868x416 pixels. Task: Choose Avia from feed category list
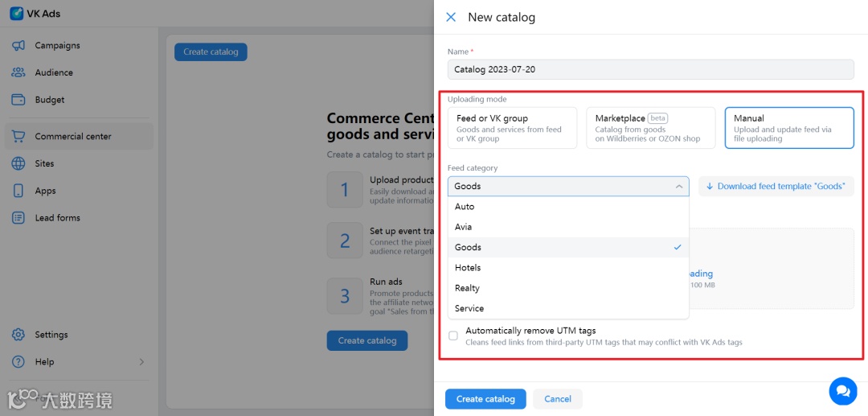coord(568,227)
